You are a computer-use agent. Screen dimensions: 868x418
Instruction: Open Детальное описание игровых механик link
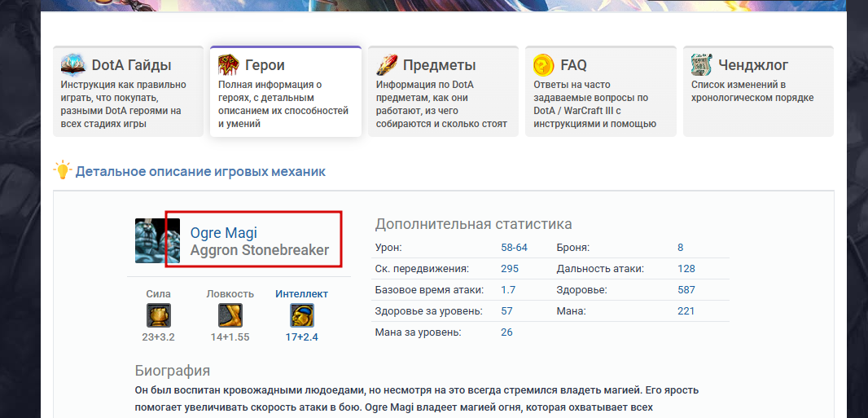coord(200,172)
